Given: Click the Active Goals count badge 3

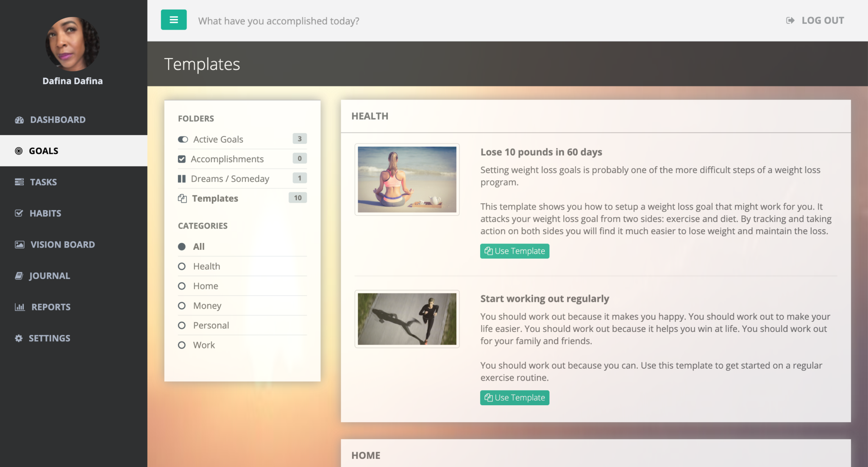Looking at the screenshot, I should coord(300,138).
